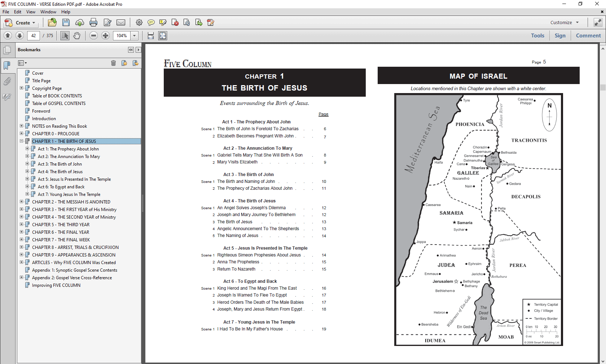Open the Create dropdown arrow
This screenshot has height=364, width=606.
click(x=34, y=23)
